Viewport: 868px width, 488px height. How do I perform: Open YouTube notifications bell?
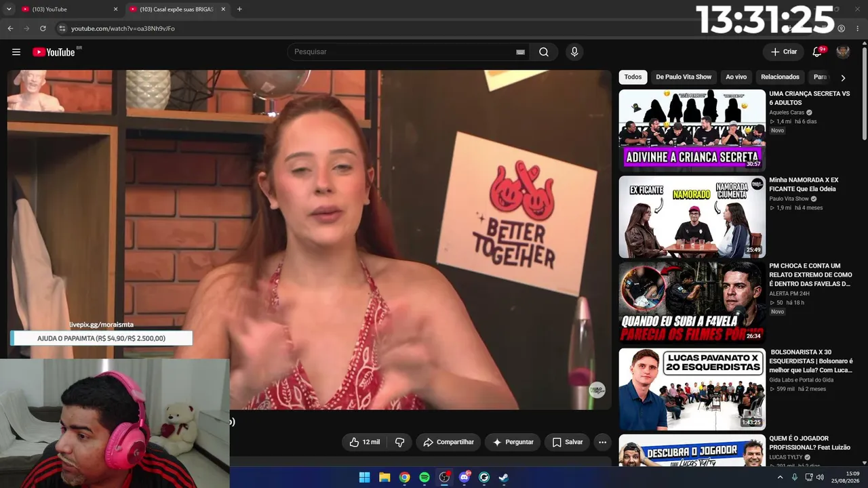click(817, 52)
